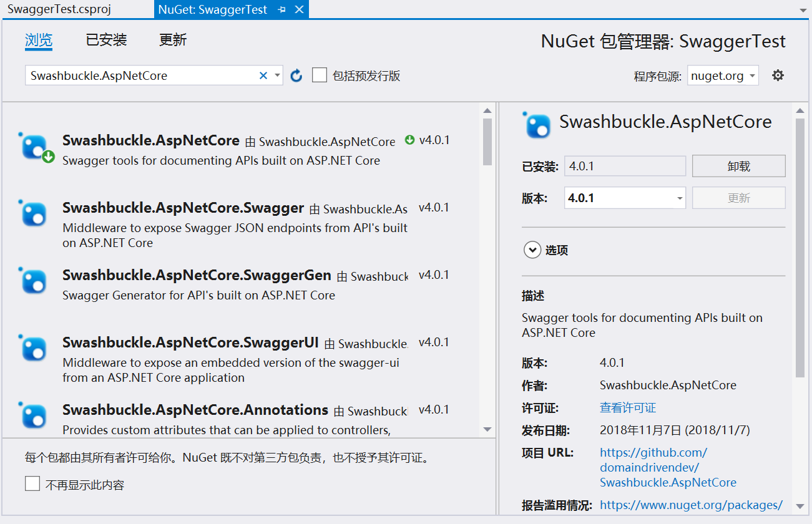Open search history dropdown arrow
This screenshot has width=812, height=524.
pyautogui.click(x=277, y=75)
